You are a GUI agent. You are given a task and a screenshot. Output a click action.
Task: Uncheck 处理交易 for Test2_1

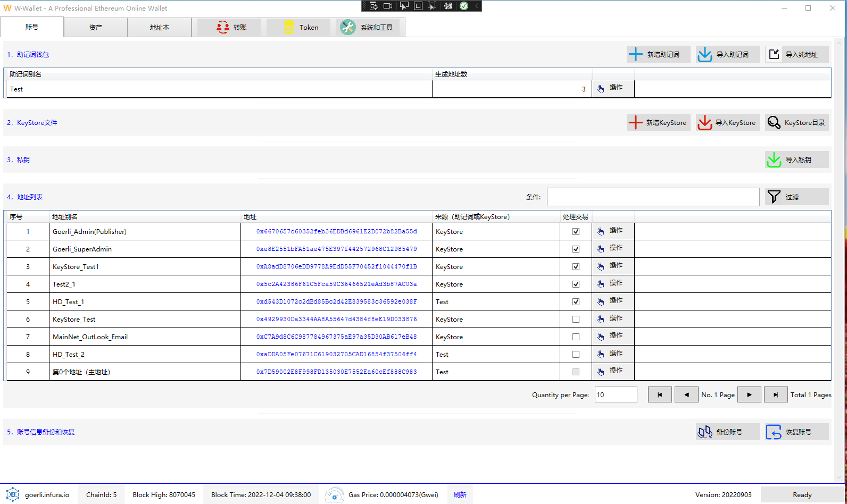[x=576, y=284]
